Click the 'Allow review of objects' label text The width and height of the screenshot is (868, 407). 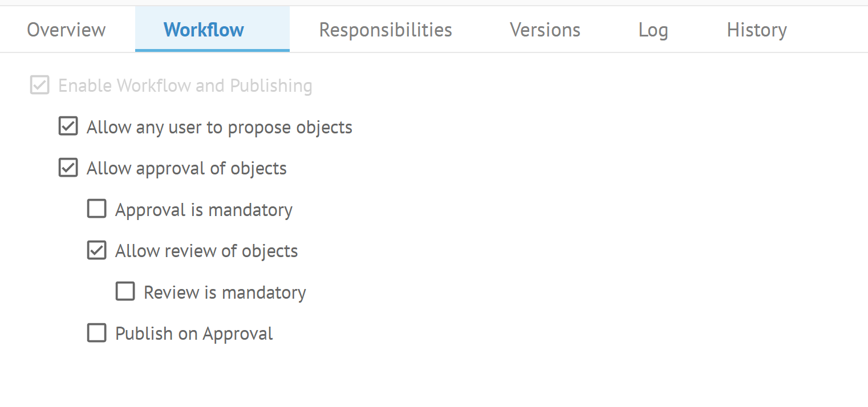tap(206, 251)
